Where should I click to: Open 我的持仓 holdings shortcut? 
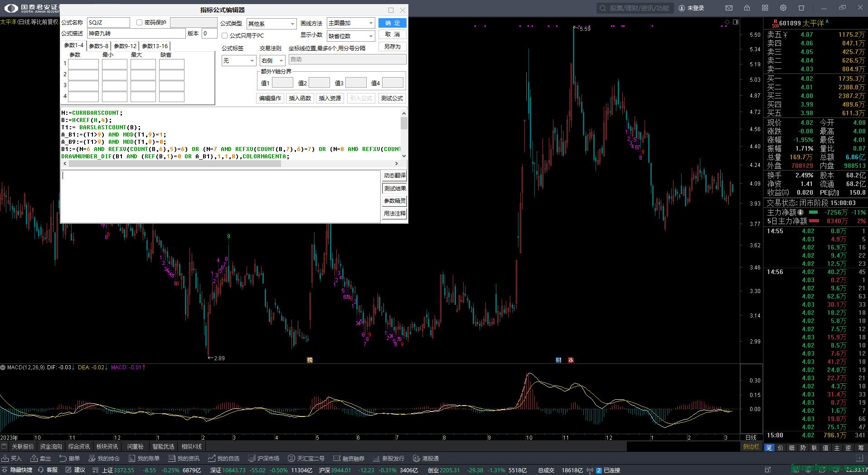pyautogui.click(x=104, y=458)
